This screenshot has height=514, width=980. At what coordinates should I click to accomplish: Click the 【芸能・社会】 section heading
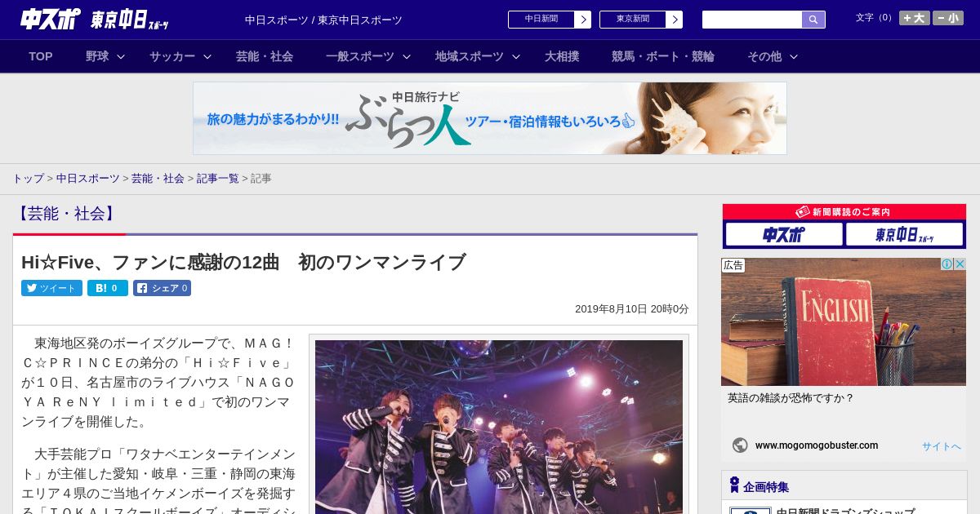[x=66, y=214]
